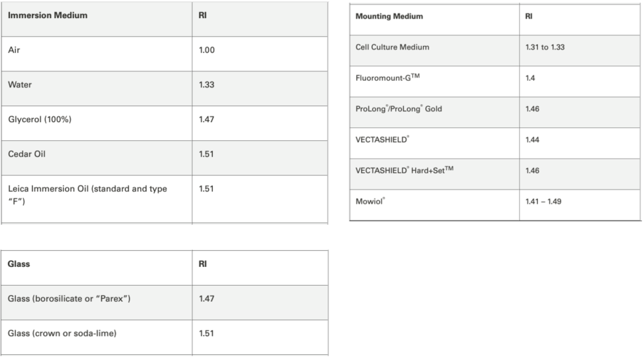Click the Glass crown or soda-lime cell
The height and width of the screenshot is (357, 644).
pos(61,333)
